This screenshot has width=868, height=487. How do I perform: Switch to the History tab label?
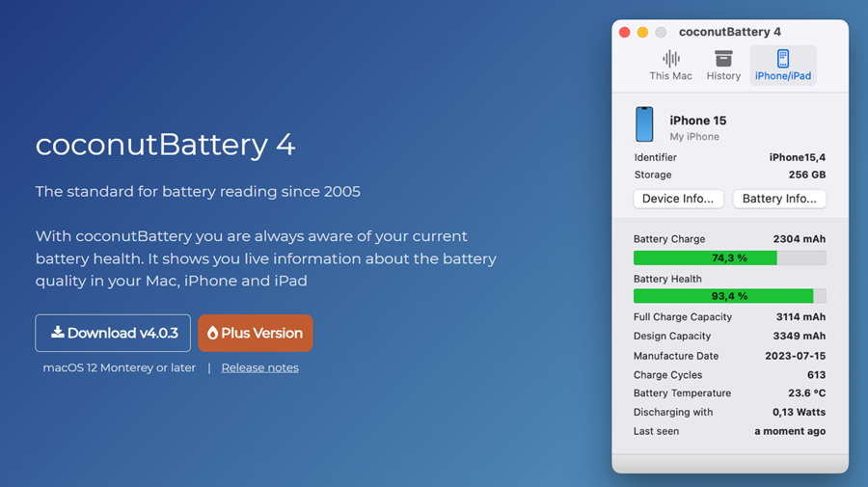click(x=723, y=76)
